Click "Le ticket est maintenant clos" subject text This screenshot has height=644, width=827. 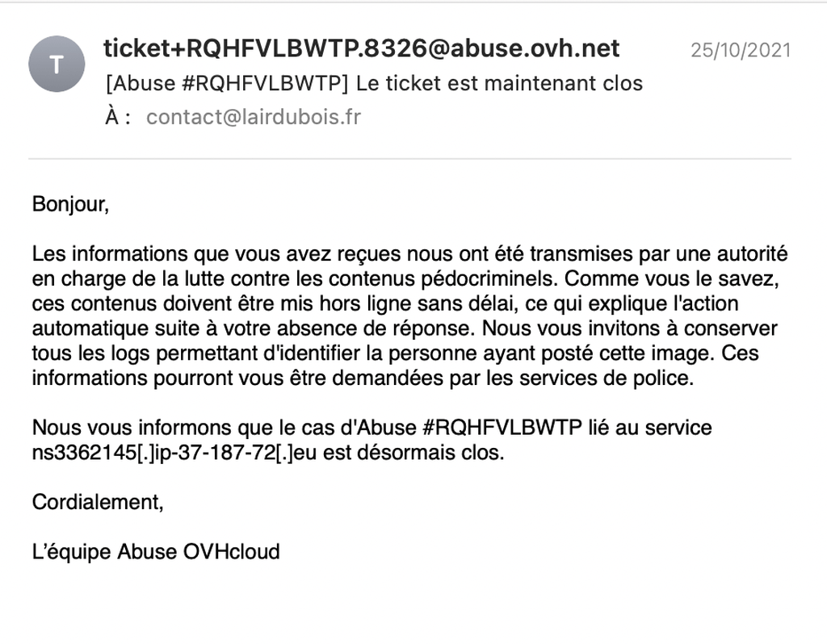tap(499, 83)
